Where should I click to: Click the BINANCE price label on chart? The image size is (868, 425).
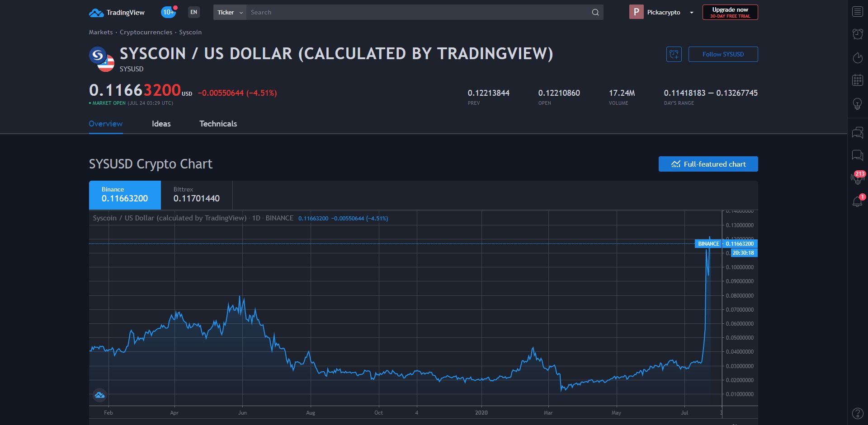coord(708,243)
